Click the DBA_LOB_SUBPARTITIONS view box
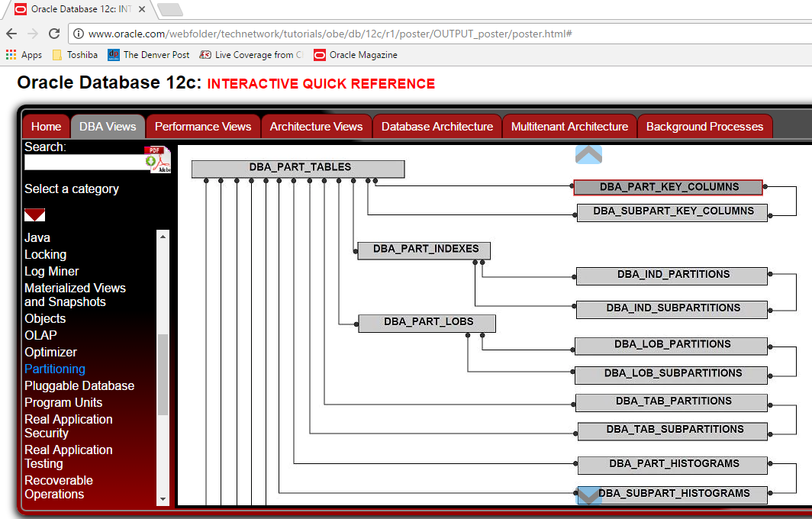 point(671,375)
